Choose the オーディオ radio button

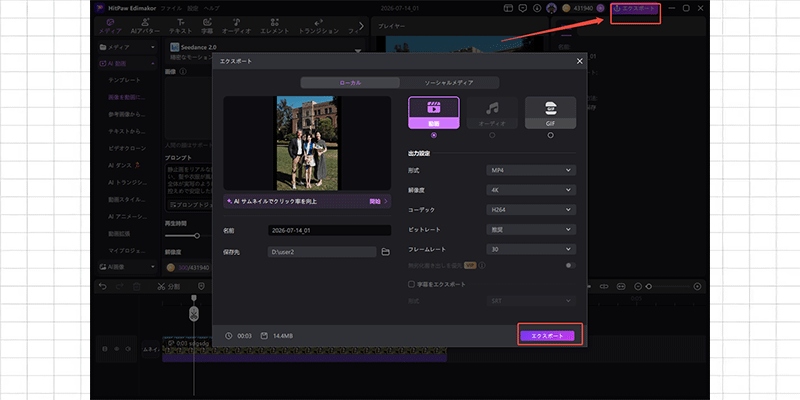pos(492,135)
